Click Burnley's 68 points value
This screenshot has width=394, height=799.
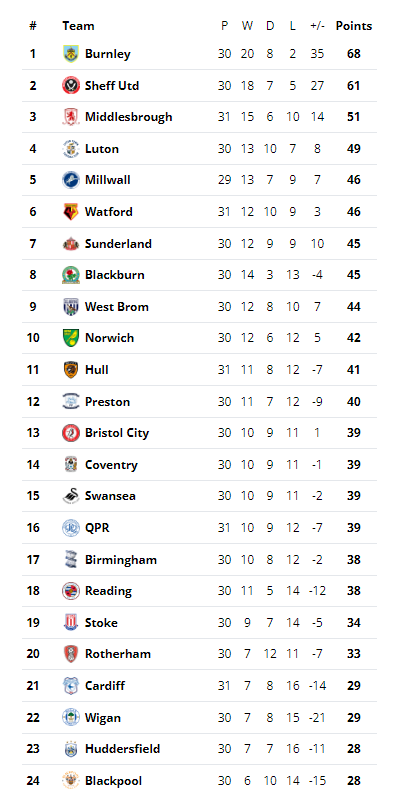[x=354, y=54]
